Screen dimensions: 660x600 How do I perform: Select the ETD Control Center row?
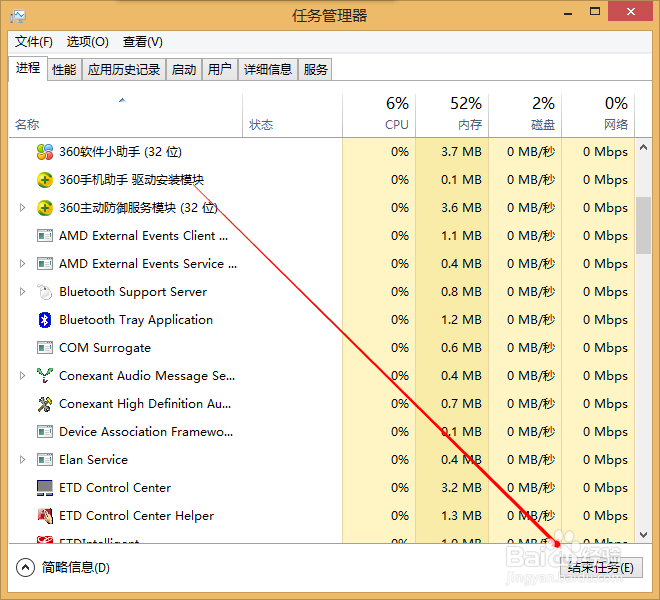(322, 488)
